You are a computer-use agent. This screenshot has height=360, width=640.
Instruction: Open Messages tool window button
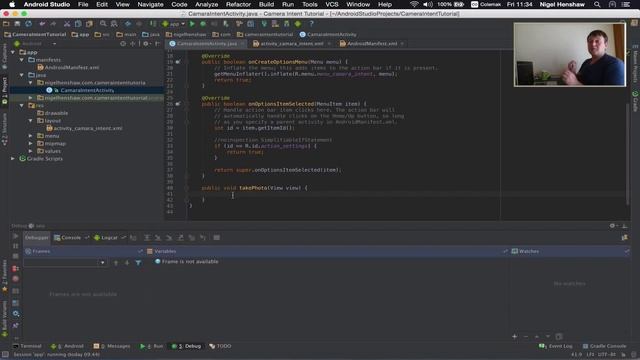[x=112, y=346]
